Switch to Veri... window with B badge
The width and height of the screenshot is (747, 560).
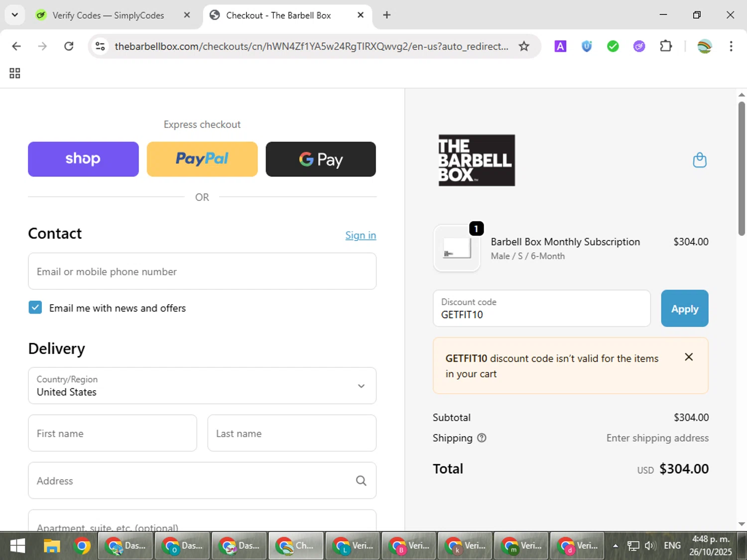[x=409, y=546]
